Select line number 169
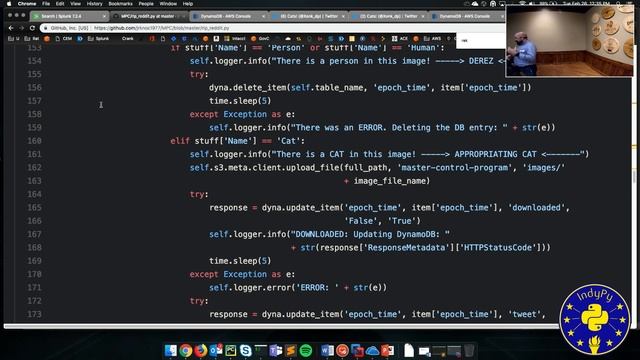The height and width of the screenshot is (360, 640). pos(34,261)
